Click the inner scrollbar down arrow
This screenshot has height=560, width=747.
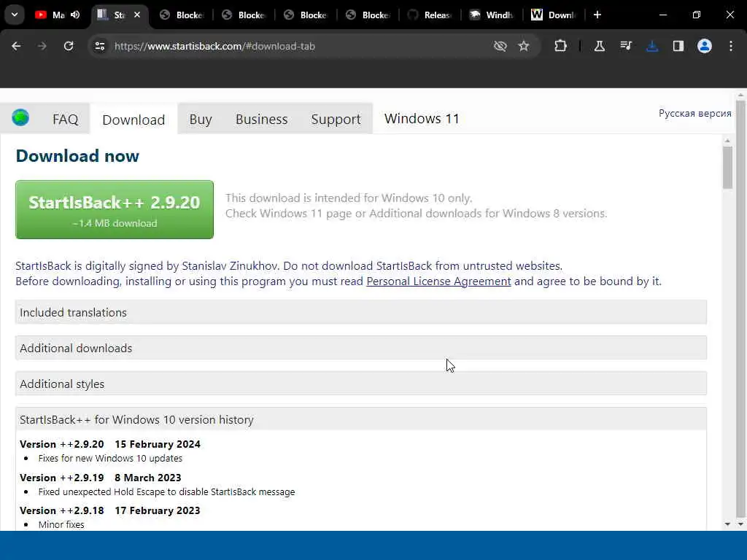[727, 524]
